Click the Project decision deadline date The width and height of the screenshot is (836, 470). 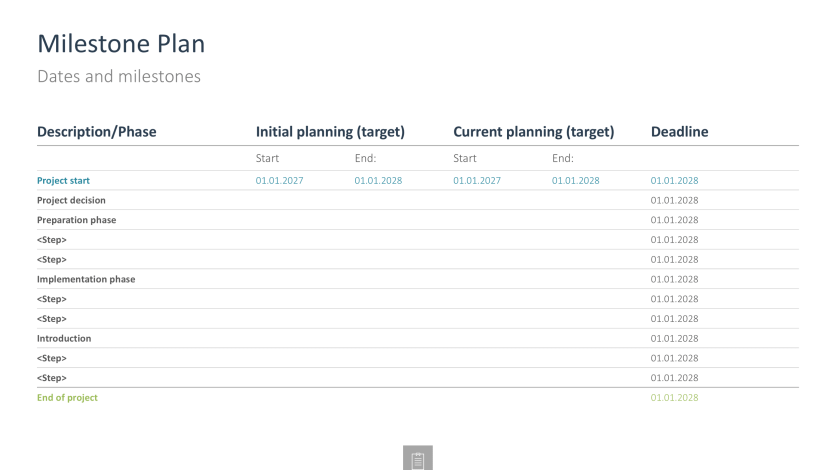coord(674,200)
